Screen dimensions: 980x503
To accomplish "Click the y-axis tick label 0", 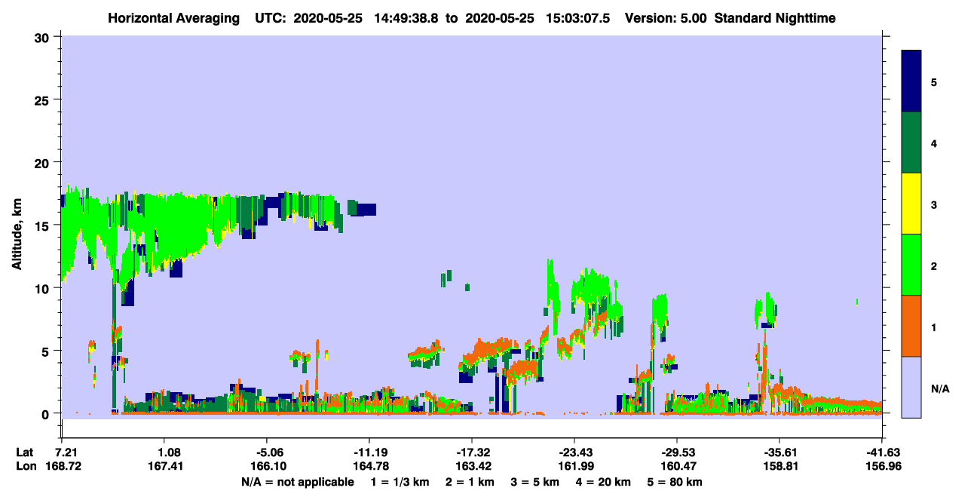I will (x=47, y=413).
